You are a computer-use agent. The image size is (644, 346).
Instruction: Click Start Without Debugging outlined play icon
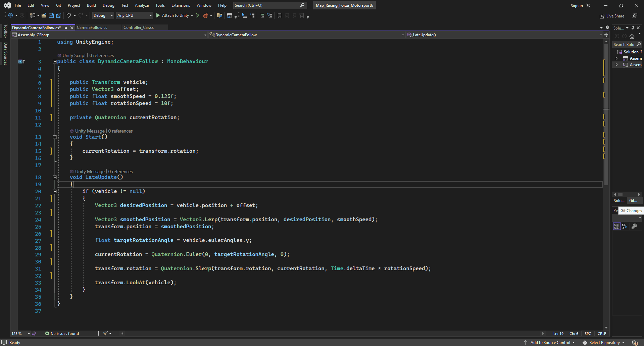click(x=198, y=15)
